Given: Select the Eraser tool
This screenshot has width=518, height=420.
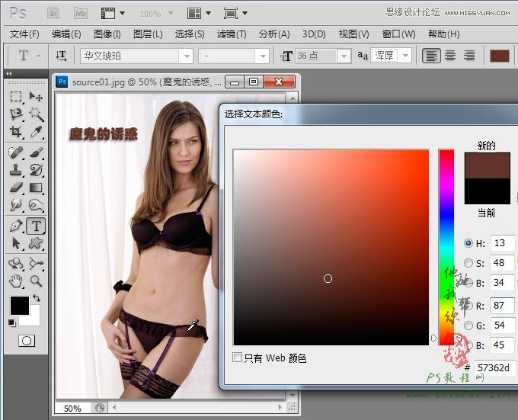Looking at the screenshot, I should 16,188.
